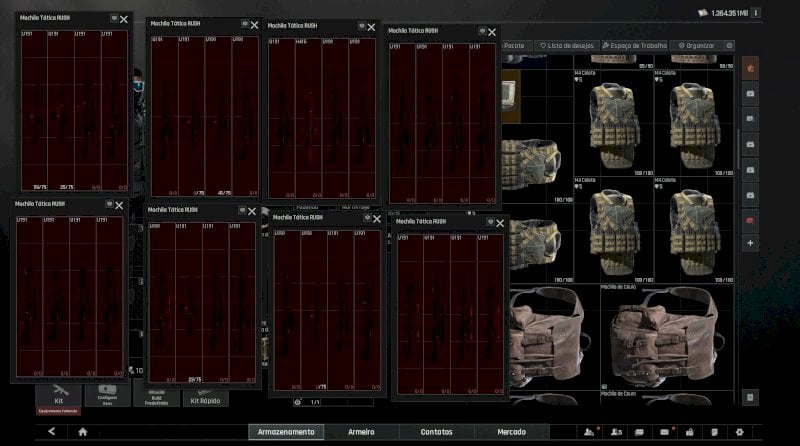
Task: Select the fourth container tab in right sidebar
Action: tap(750, 170)
